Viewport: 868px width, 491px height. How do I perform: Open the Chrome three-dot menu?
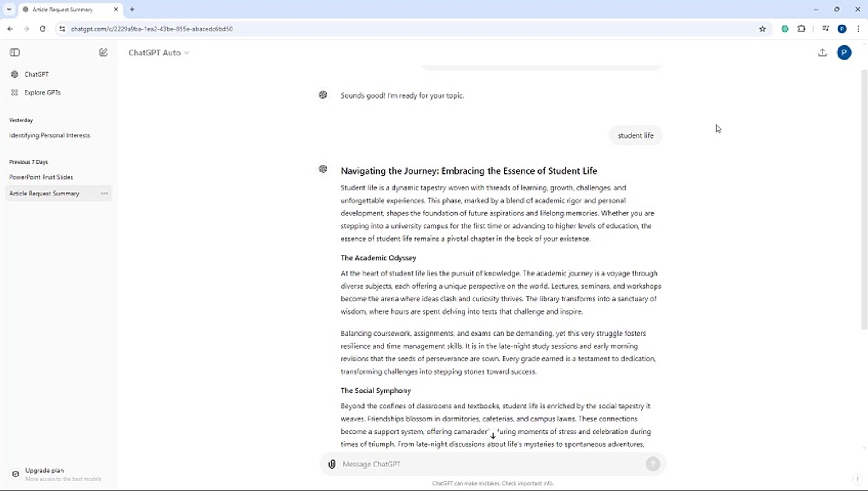point(859,29)
